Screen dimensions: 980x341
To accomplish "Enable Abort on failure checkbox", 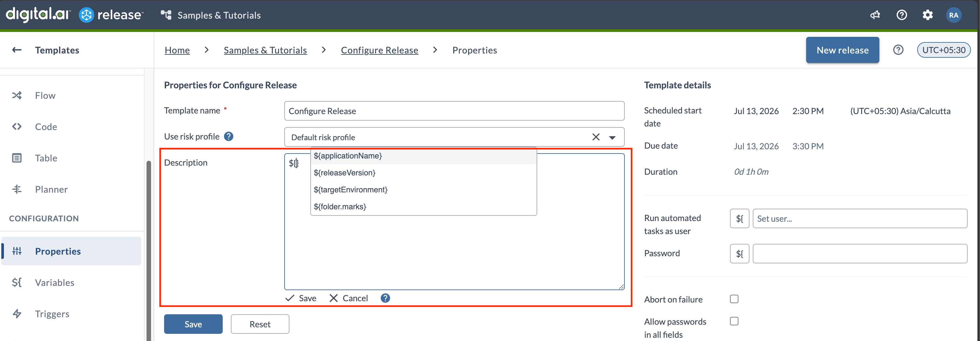I will click(734, 299).
